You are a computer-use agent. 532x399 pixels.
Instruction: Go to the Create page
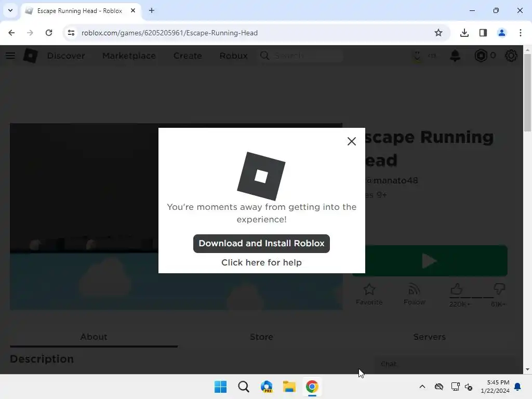coord(188,56)
